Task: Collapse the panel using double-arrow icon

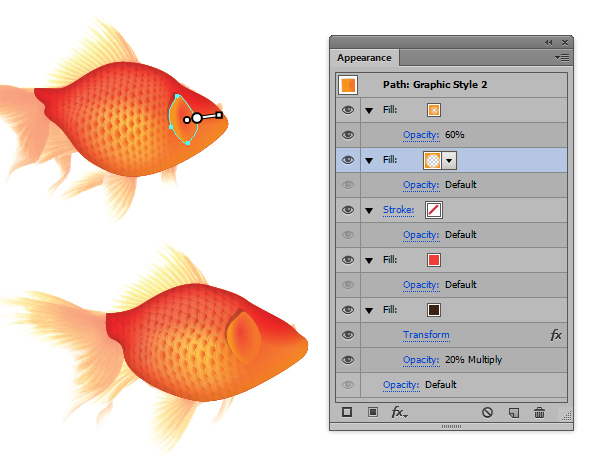Action: pyautogui.click(x=548, y=42)
